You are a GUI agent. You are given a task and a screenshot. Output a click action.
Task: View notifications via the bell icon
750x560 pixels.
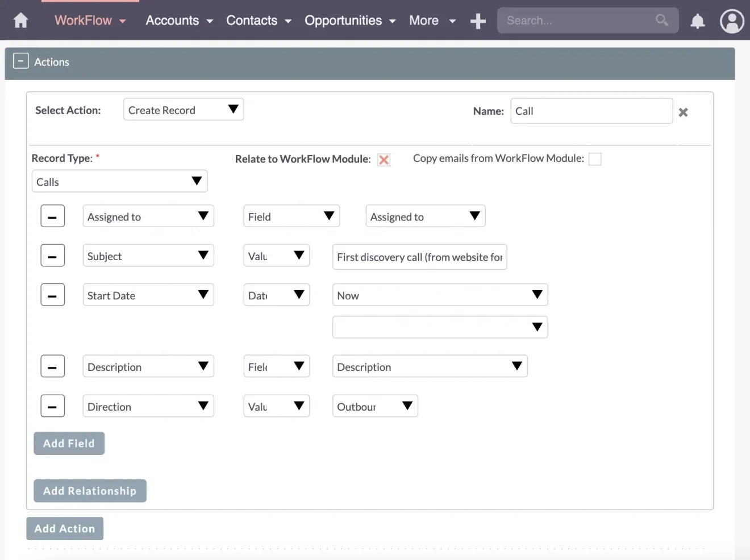pos(698,20)
